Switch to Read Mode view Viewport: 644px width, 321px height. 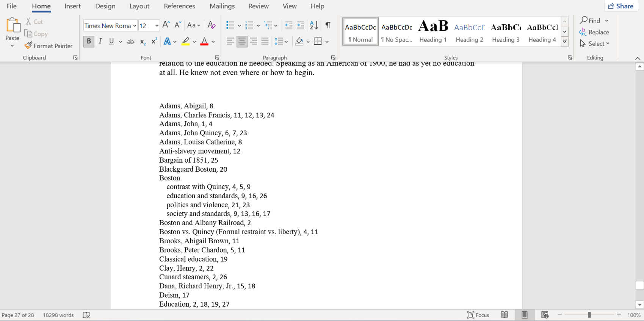click(x=504, y=315)
